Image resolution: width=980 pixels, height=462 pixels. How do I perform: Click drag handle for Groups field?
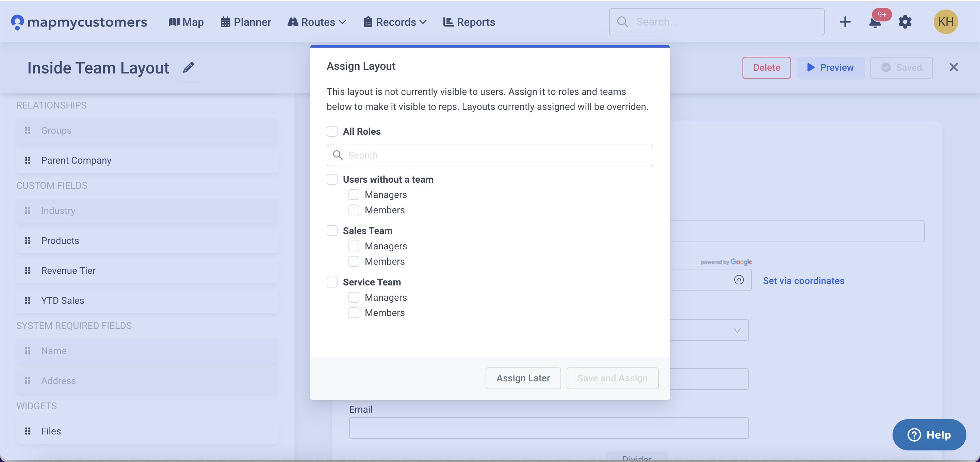point(27,130)
